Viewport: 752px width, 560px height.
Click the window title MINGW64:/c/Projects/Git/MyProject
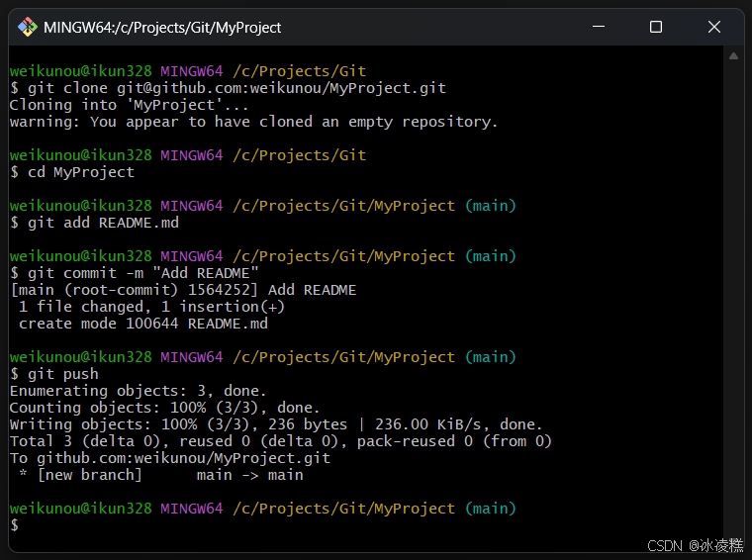[x=162, y=28]
